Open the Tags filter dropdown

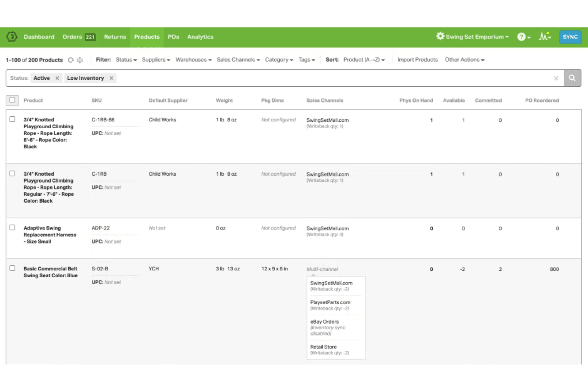click(x=307, y=60)
